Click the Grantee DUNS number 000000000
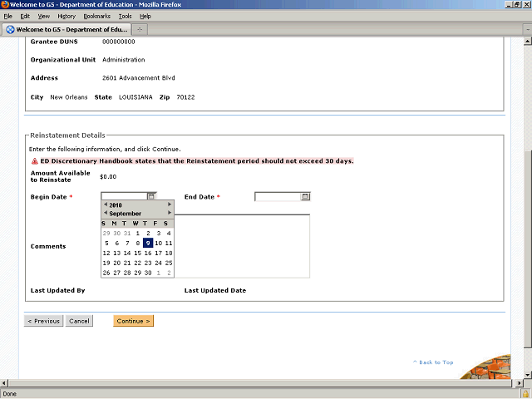The width and height of the screenshot is (532, 399). tap(118, 42)
